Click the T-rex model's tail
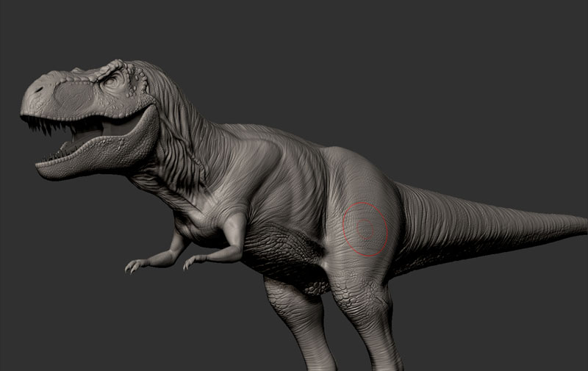The image size is (588, 371). (x=487, y=225)
